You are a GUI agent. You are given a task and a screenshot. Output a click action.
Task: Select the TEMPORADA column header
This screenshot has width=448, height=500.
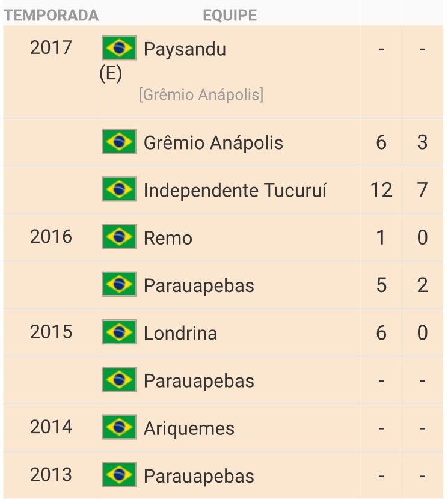tap(51, 15)
